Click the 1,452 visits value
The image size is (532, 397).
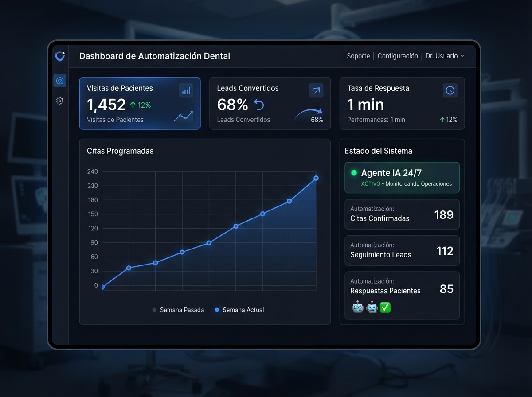[106, 105]
